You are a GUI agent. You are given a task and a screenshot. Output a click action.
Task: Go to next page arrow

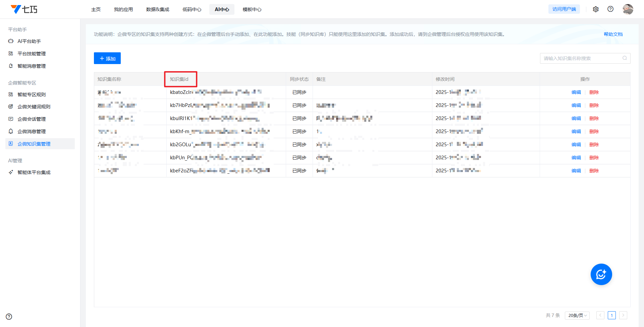(x=623, y=315)
